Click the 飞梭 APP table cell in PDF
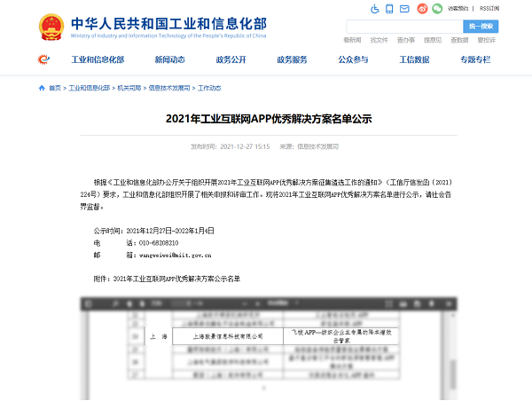This screenshot has height=401, width=532. 340,336
